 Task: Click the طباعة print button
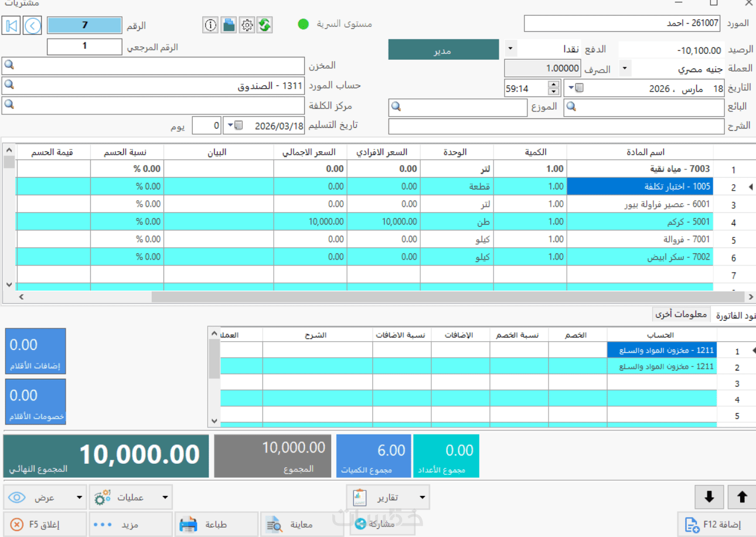coord(216,524)
